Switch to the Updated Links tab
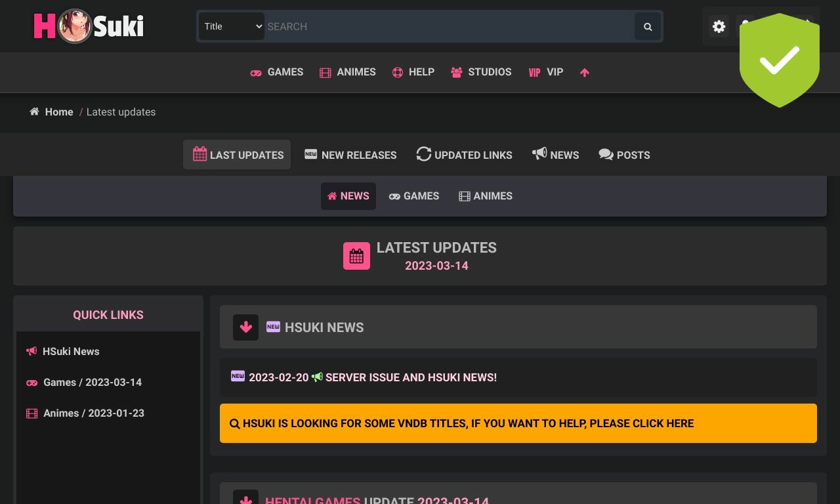The width and height of the screenshot is (840, 504). 464,155
